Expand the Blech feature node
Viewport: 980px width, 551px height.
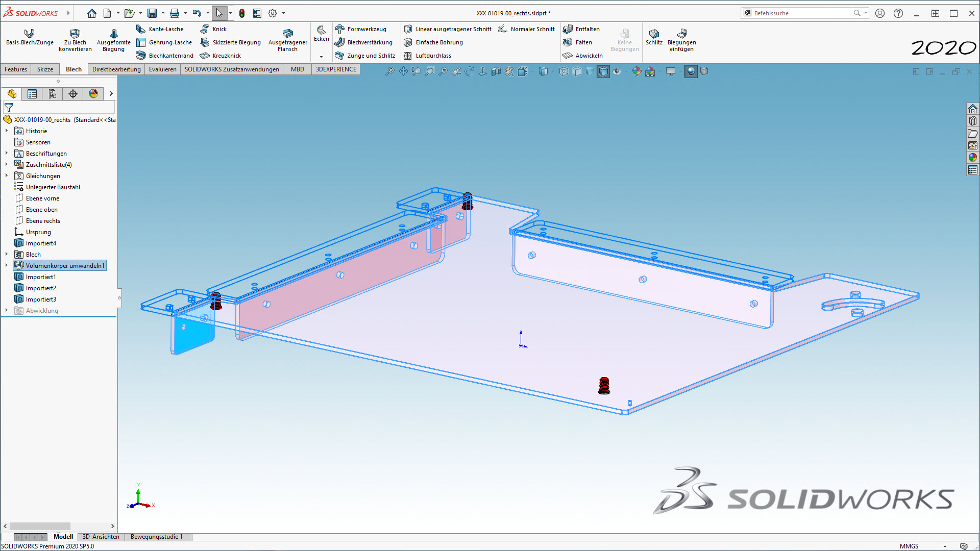point(7,255)
